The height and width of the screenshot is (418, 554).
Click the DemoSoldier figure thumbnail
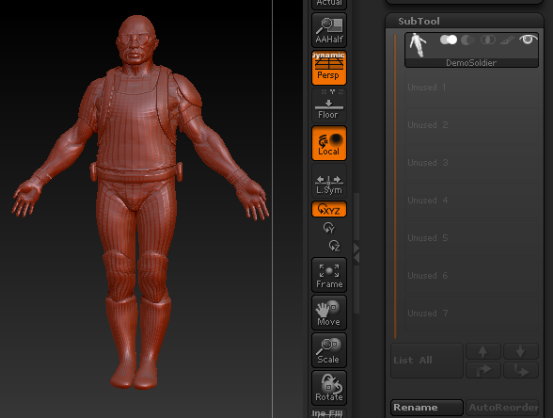418,45
